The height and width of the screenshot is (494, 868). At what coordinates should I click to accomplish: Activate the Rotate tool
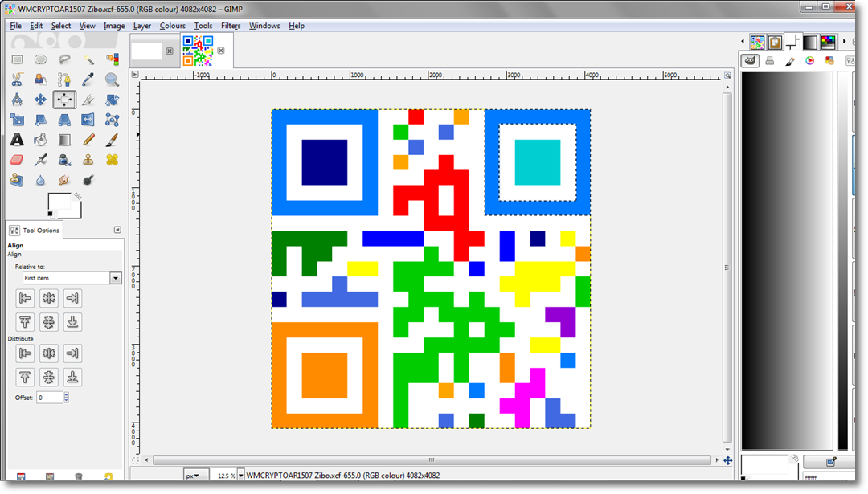point(112,100)
